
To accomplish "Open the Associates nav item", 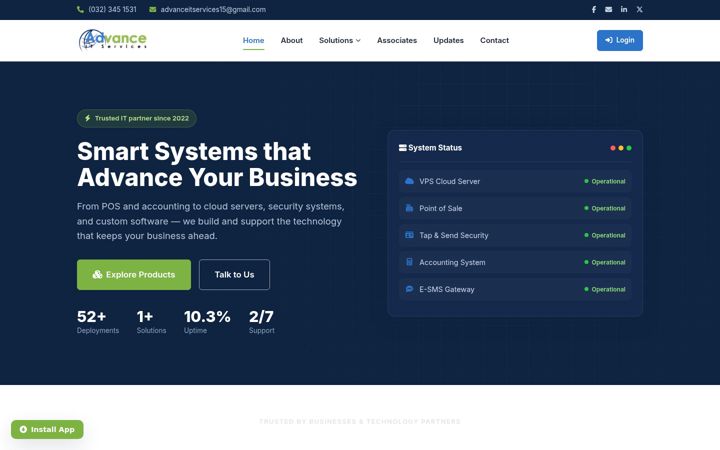I will (397, 40).
